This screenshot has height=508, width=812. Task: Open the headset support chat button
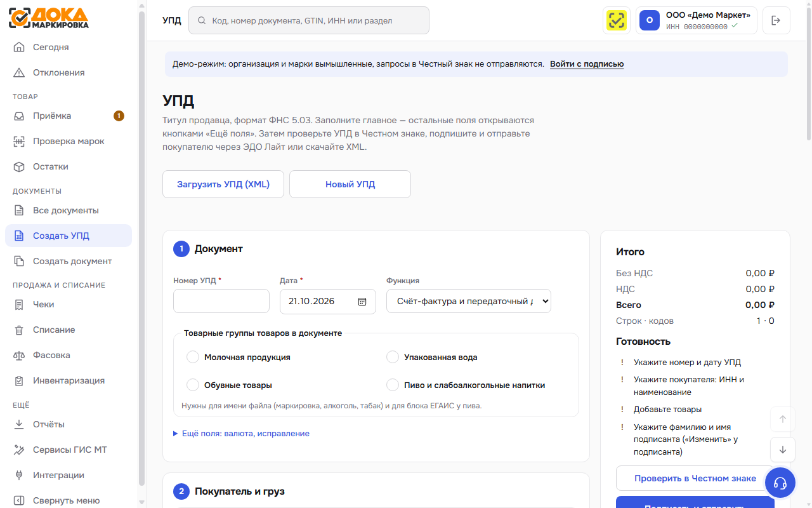point(780,483)
